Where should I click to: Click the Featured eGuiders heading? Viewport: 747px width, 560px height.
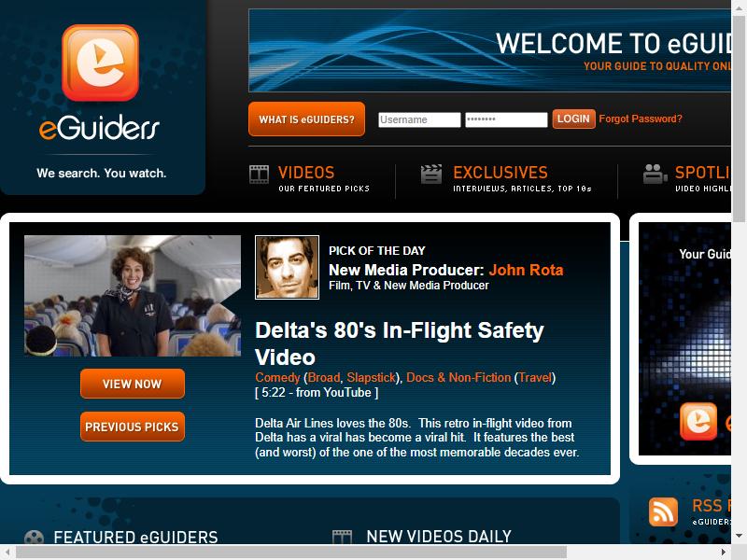tap(135, 538)
